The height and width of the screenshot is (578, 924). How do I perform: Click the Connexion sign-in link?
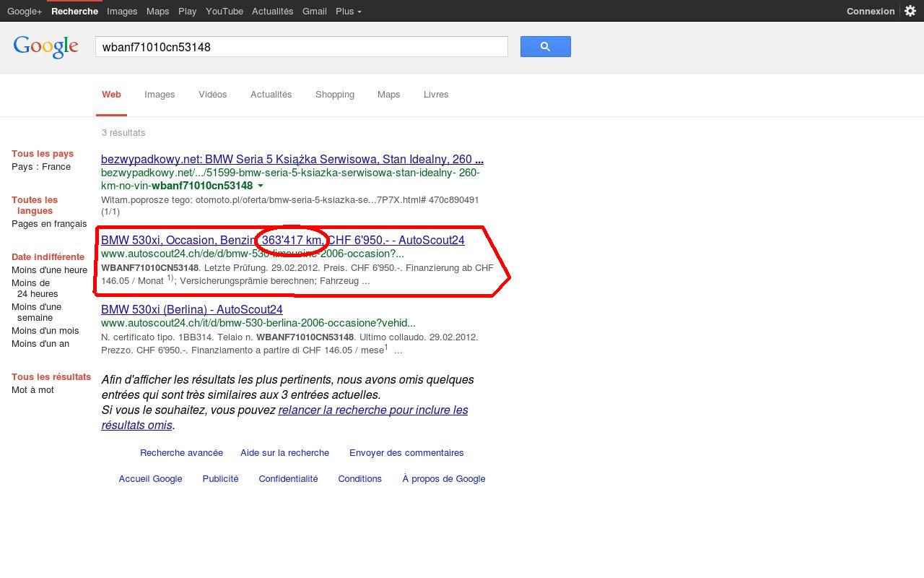point(871,11)
